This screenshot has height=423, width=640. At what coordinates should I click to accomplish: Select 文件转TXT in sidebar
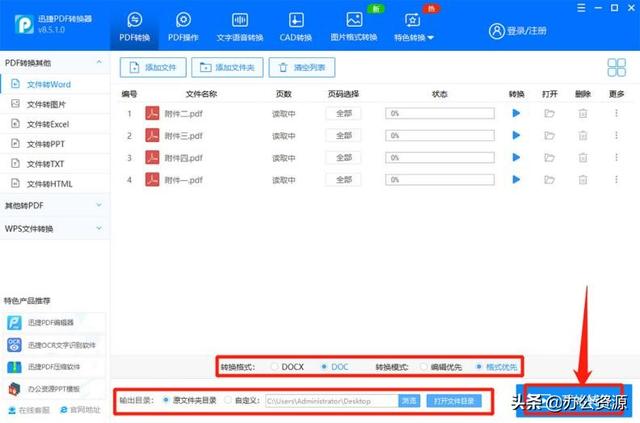coord(55,164)
